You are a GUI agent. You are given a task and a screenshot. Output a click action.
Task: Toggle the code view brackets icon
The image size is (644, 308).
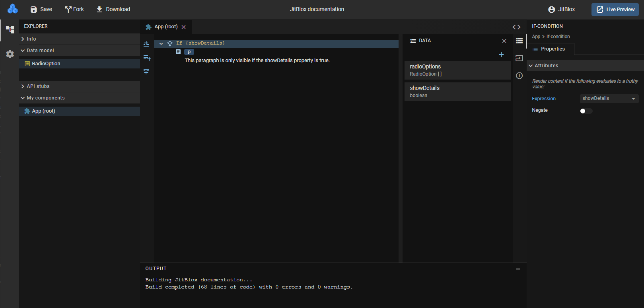click(516, 27)
